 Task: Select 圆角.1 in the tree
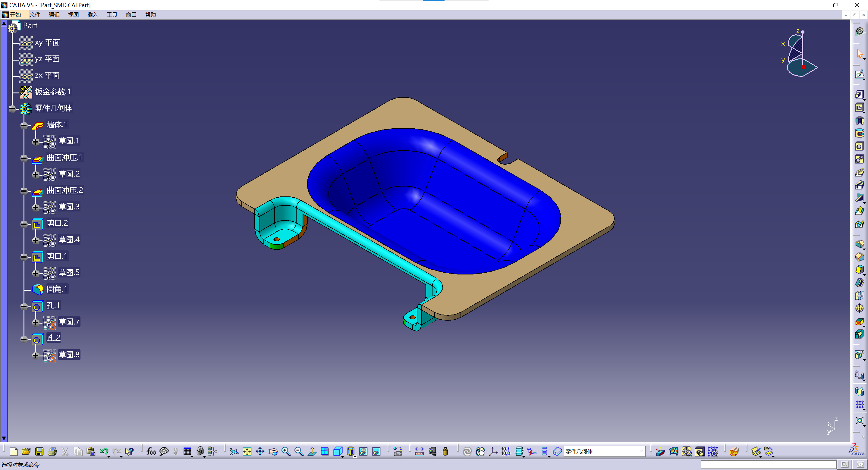tap(57, 289)
